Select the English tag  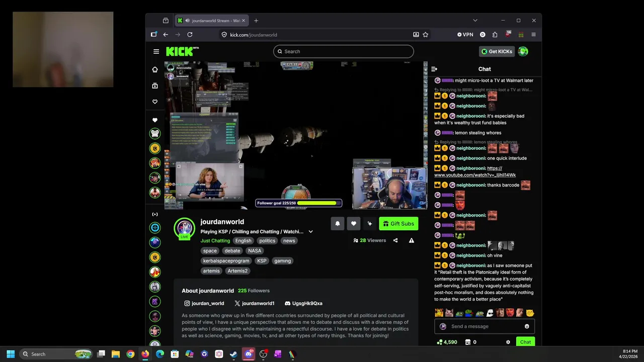[x=243, y=241]
